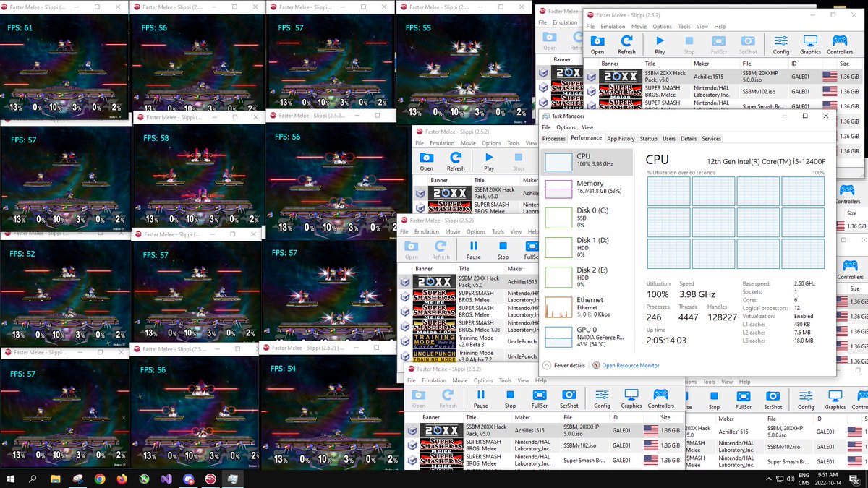
Task: Click Play in the top-right Slippi window toolbar
Action: point(660,45)
